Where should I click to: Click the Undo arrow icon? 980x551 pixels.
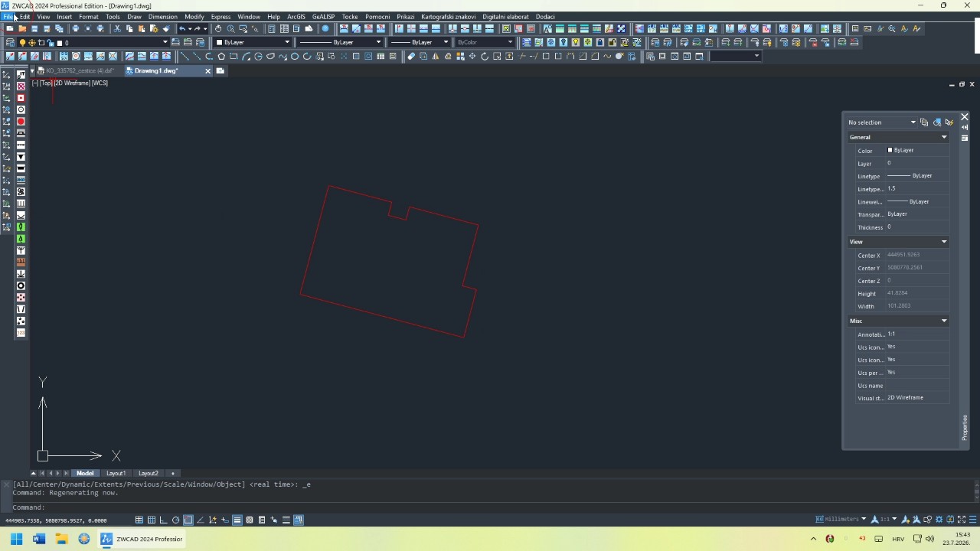pos(182,28)
